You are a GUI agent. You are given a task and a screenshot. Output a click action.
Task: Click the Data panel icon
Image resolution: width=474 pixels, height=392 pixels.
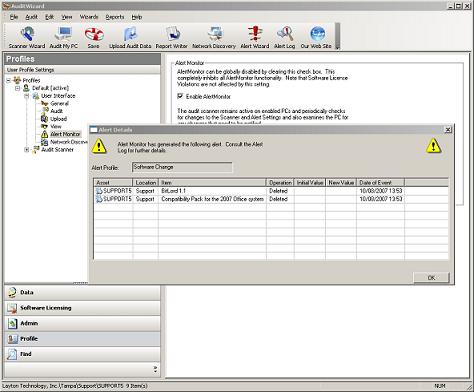[13, 292]
